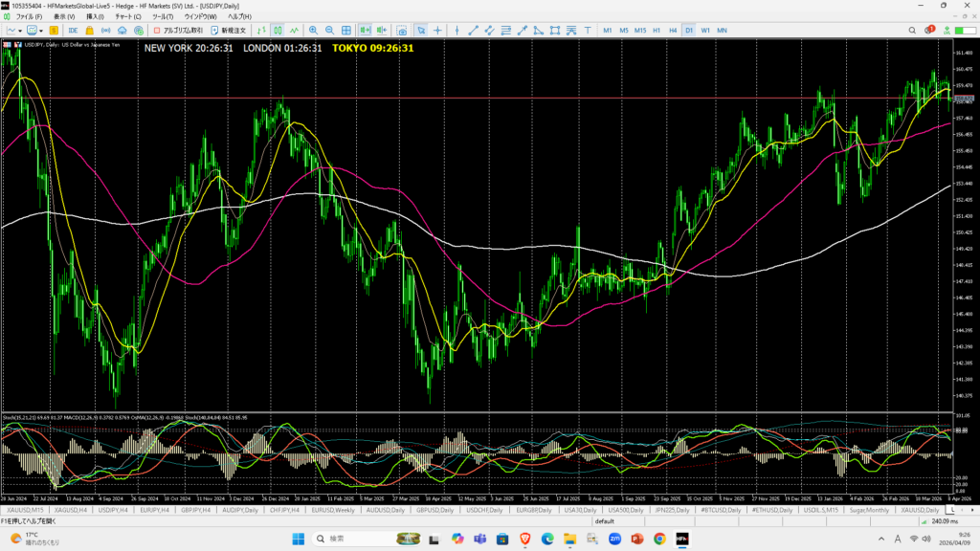This screenshot has height=551, width=980.
Task: Open Windows Start menu from taskbar
Action: 297,539
